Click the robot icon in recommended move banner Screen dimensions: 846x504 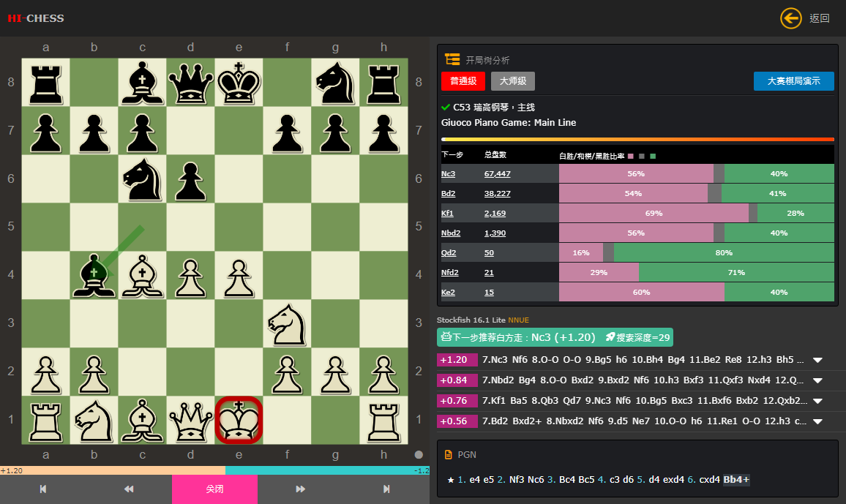click(x=446, y=337)
